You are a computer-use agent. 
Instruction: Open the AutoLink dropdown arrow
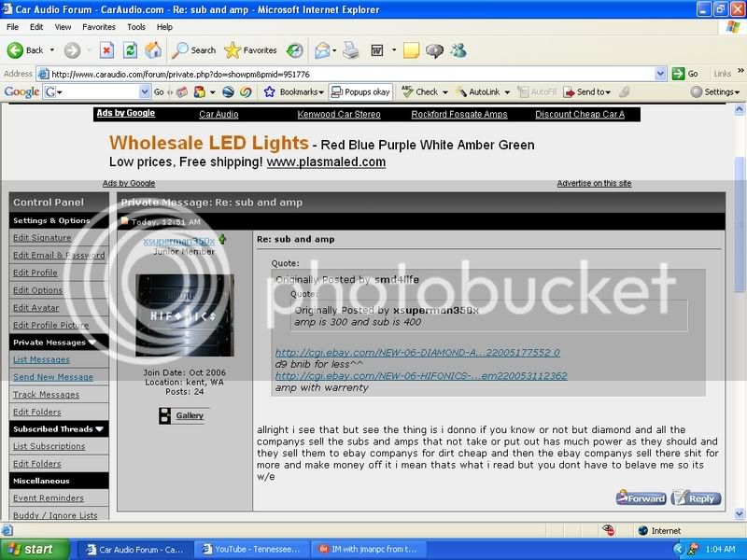[x=507, y=91]
